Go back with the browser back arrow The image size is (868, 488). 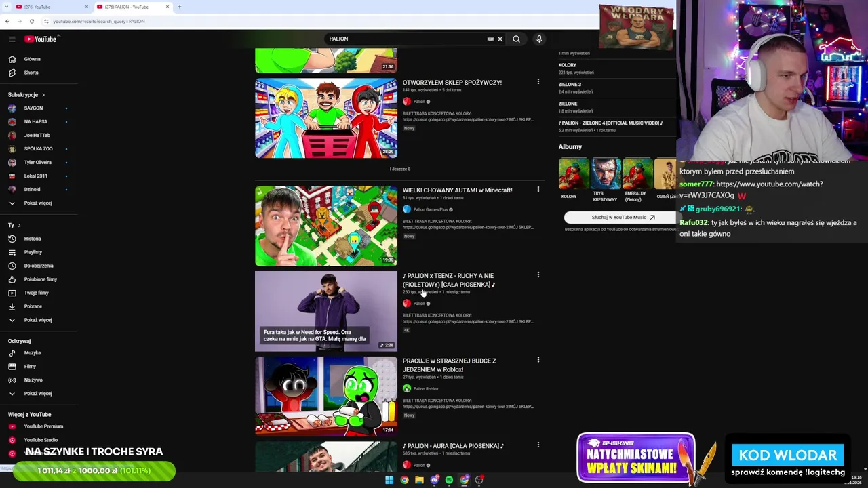(7, 21)
